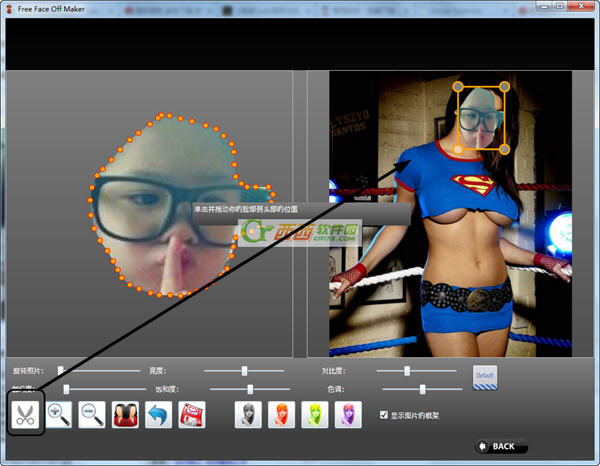Click top-right corner handle of orange face frame

[504, 86]
